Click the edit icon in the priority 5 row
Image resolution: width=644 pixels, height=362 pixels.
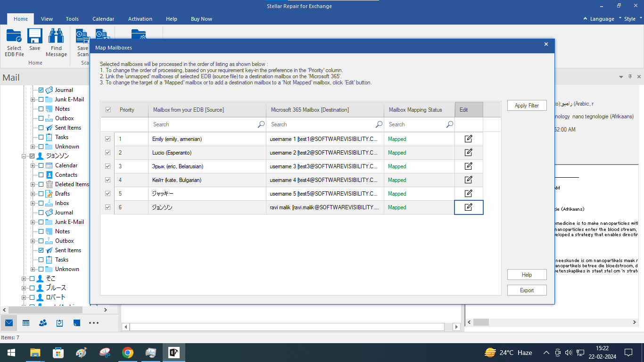coord(469,194)
